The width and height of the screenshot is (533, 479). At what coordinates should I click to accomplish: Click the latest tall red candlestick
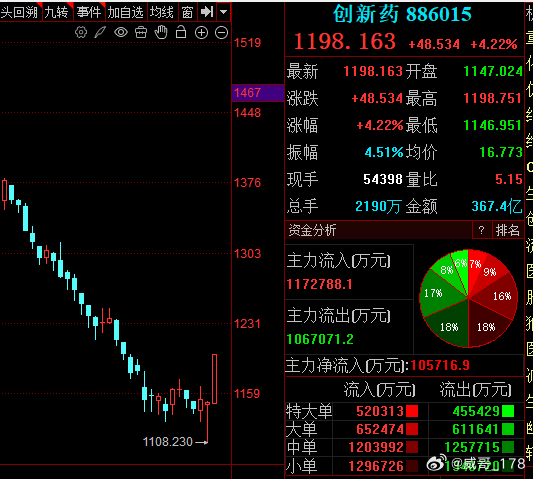click(214, 379)
